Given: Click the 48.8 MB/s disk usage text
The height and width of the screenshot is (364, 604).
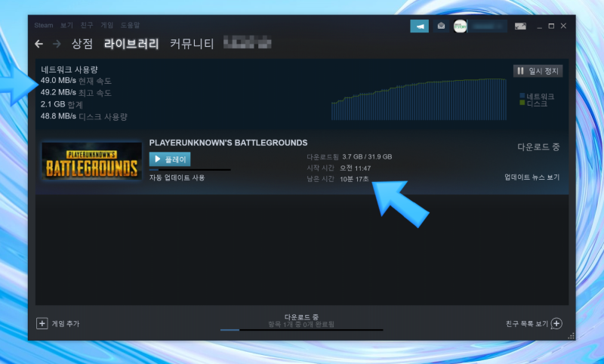Looking at the screenshot, I should (84, 116).
